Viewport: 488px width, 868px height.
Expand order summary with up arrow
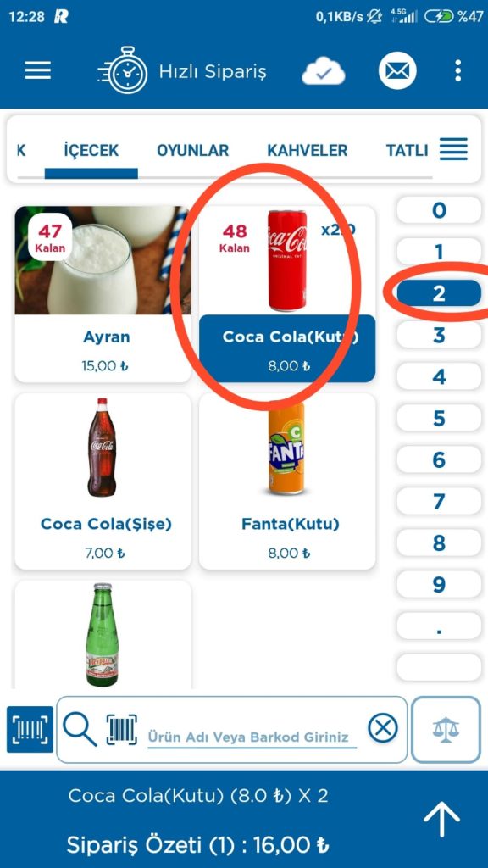441,820
